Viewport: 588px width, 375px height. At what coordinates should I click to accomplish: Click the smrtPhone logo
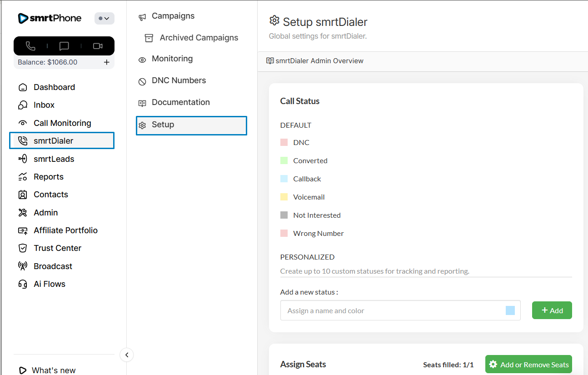tap(50, 18)
